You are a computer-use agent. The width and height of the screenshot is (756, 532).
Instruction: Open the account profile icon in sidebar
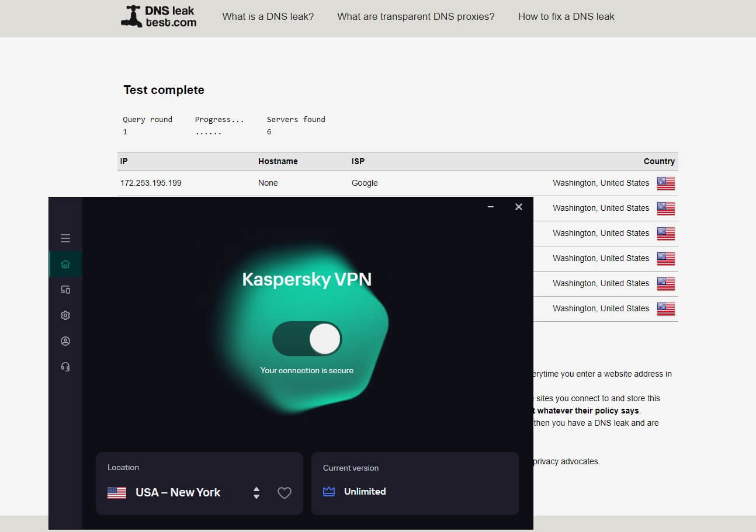(65, 341)
